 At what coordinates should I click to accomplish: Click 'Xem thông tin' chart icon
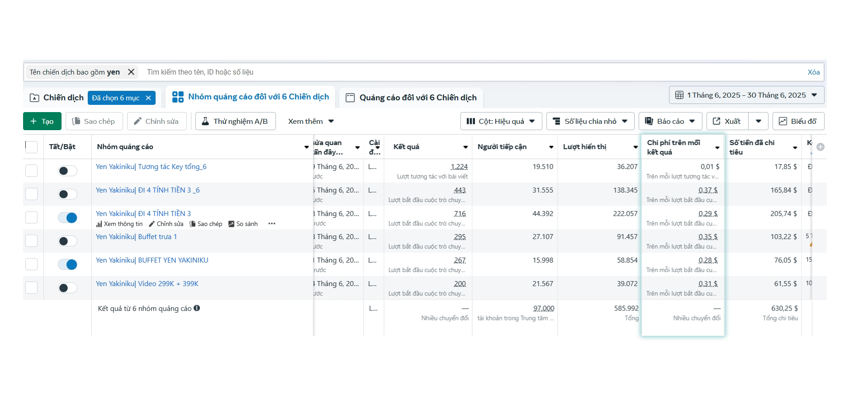click(x=99, y=224)
